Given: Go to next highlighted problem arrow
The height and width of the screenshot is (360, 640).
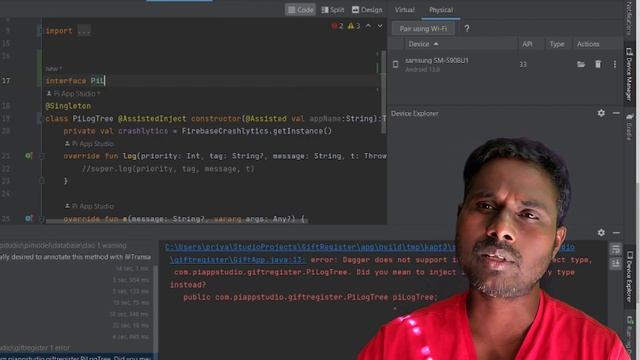Looking at the screenshot, I should point(380,26).
